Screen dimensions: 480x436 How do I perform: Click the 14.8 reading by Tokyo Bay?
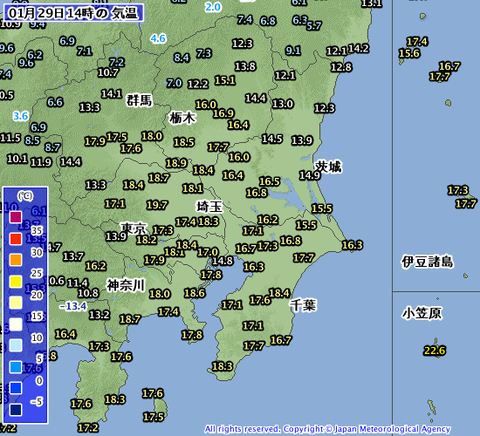point(223,260)
